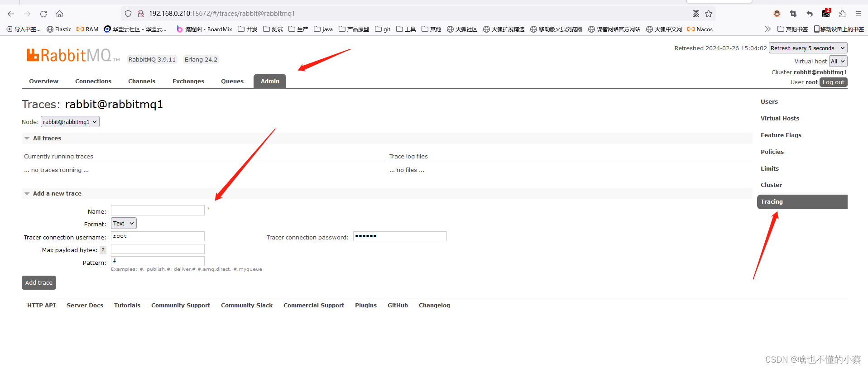
Task: Open the Changelog footer link
Action: 434,306
